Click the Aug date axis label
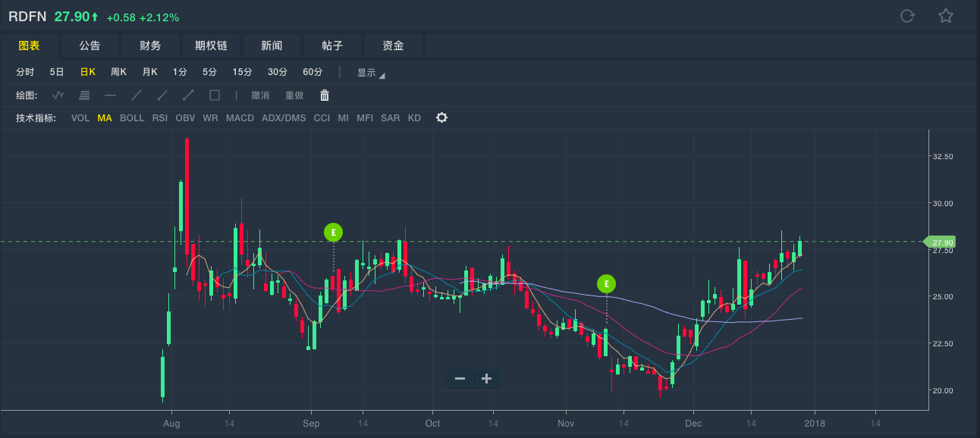Image resolution: width=980 pixels, height=438 pixels. [x=172, y=423]
